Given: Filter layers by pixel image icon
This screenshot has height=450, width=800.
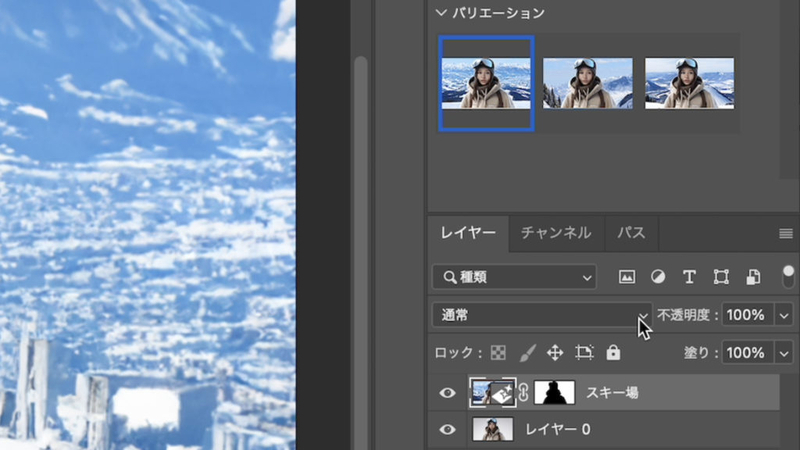Looking at the screenshot, I should (627, 277).
